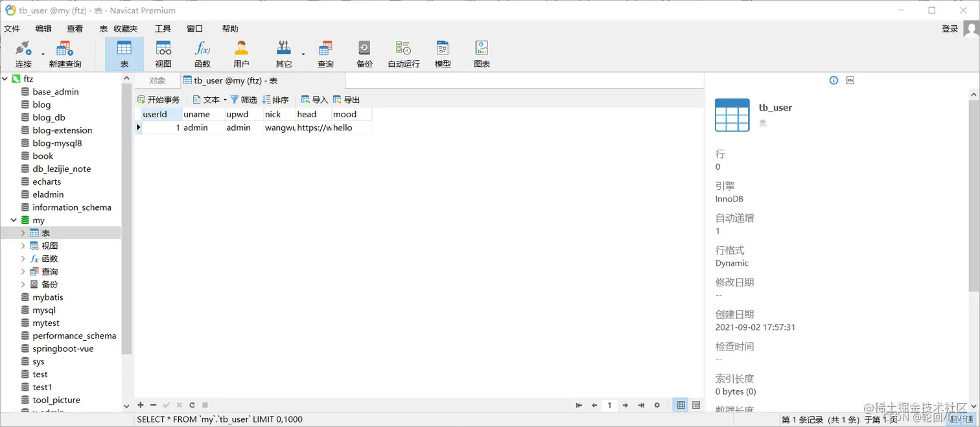
Task: Click the 新建查询 new query icon
Action: tap(65, 54)
